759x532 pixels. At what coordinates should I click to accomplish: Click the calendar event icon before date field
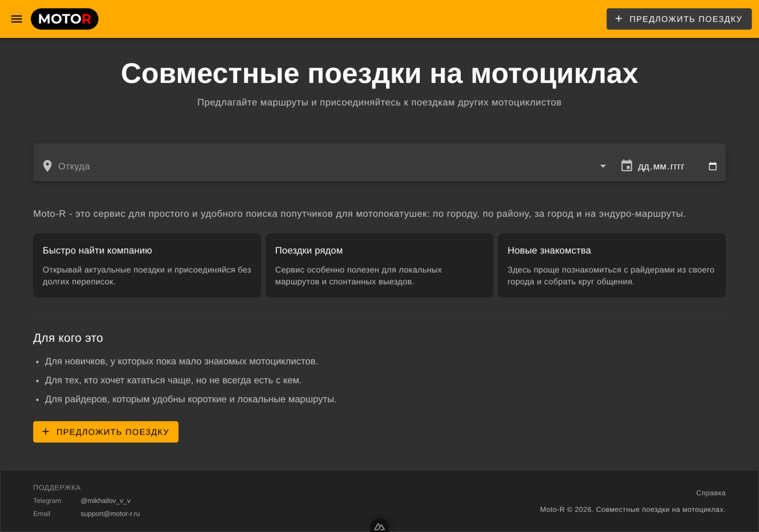point(627,166)
